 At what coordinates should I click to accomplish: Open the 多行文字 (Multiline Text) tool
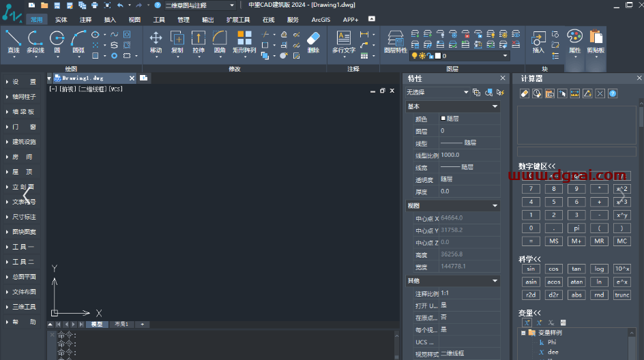(344, 41)
